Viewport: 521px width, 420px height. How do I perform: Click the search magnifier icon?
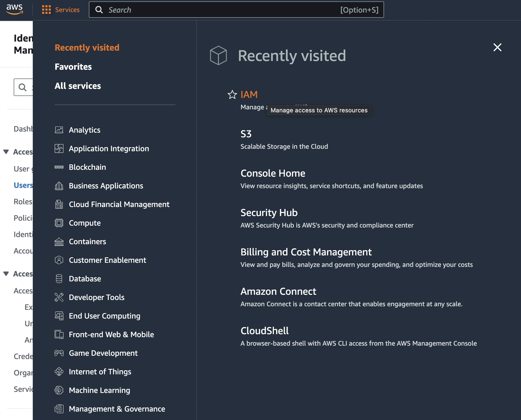pyautogui.click(x=99, y=10)
